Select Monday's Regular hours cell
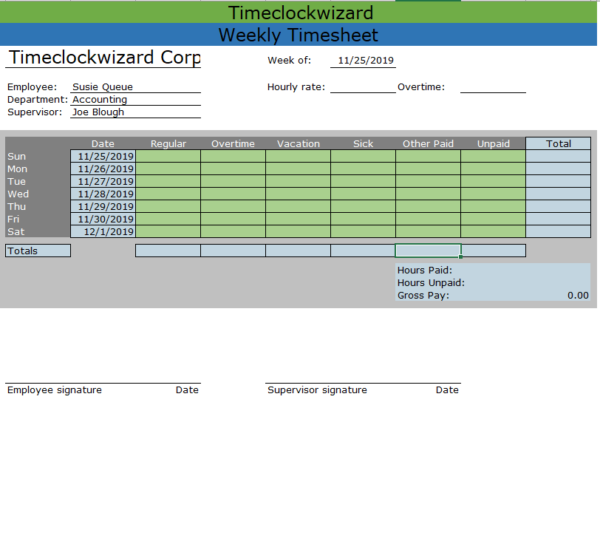Screen dimensions: 600x558 pos(168,169)
